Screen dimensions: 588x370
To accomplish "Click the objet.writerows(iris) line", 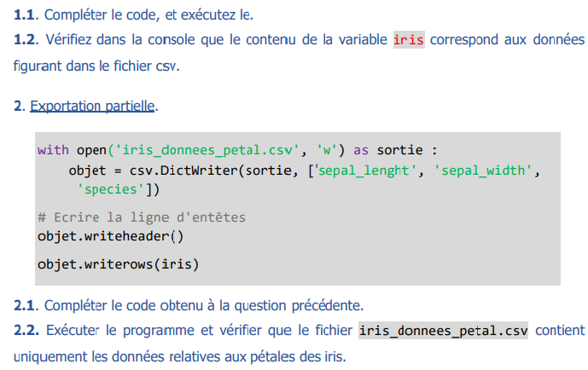I will [x=118, y=264].
